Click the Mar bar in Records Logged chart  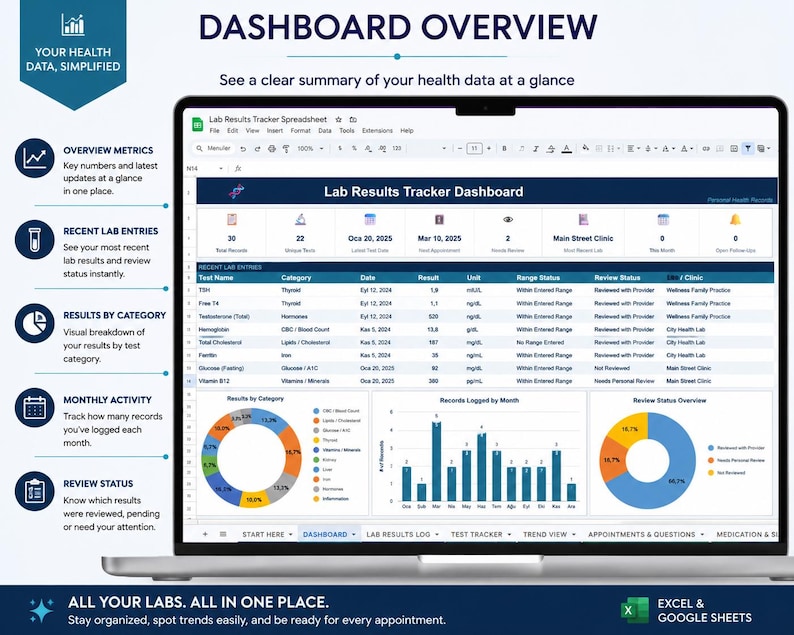point(436,461)
